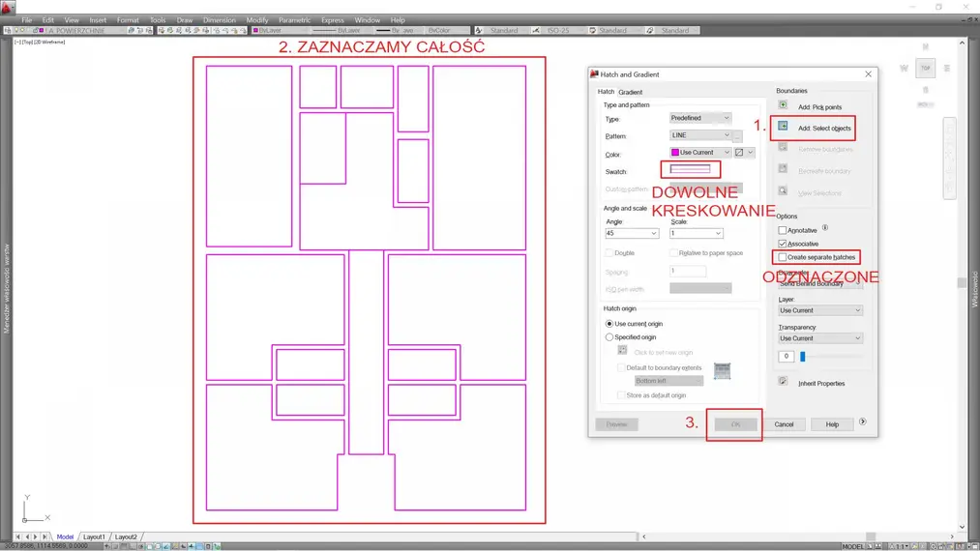Viewport: 980px width, 551px height.
Task: Open the Layout1 tab
Action: pyautogui.click(x=94, y=536)
